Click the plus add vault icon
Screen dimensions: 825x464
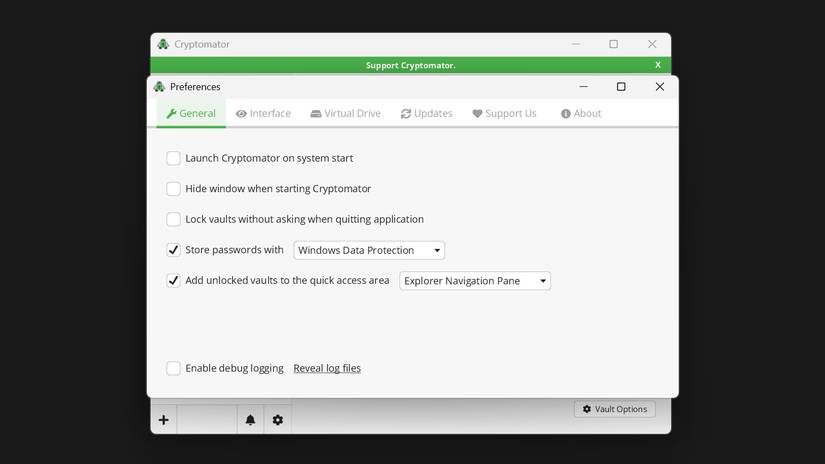coord(164,420)
